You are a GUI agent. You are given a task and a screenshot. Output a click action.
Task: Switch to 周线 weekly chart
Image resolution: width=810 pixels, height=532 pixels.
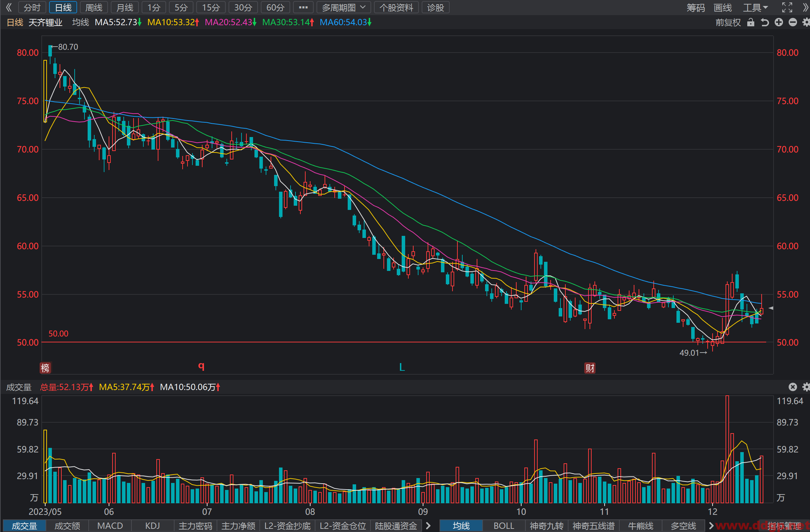[94, 7]
